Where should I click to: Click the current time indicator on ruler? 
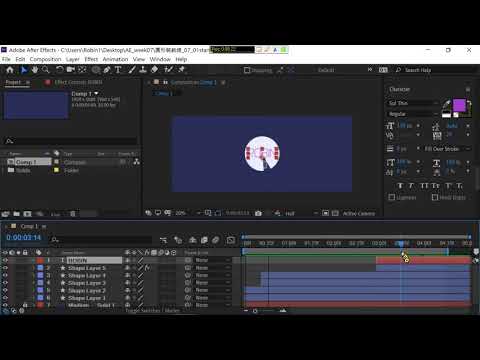click(401, 243)
